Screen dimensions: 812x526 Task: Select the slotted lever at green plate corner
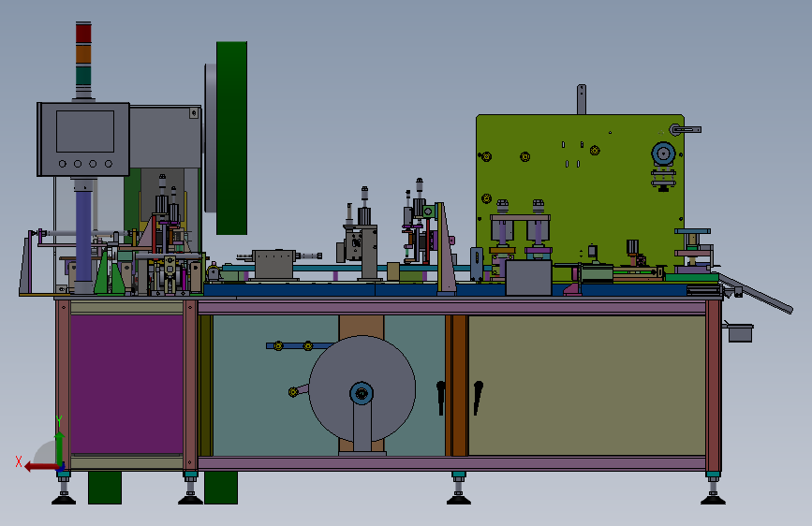pyautogui.click(x=686, y=129)
